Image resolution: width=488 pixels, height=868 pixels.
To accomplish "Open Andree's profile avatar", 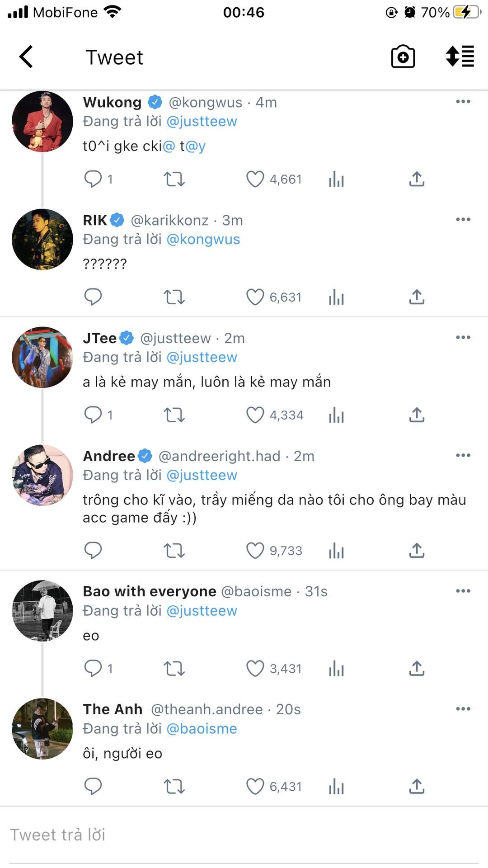I will coord(42,475).
